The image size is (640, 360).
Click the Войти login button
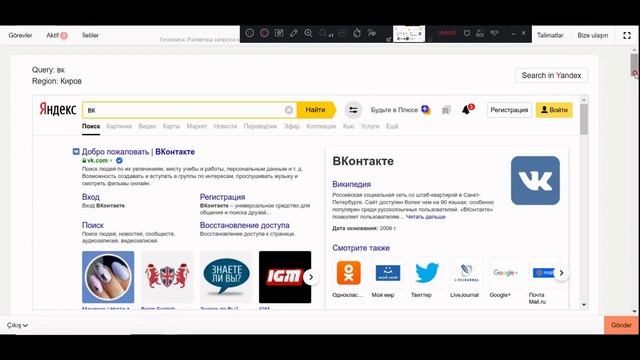(x=554, y=110)
